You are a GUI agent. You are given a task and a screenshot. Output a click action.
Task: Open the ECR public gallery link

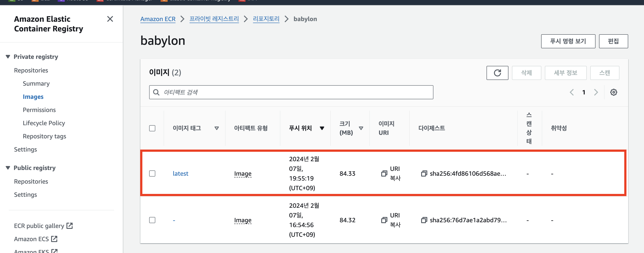39,226
